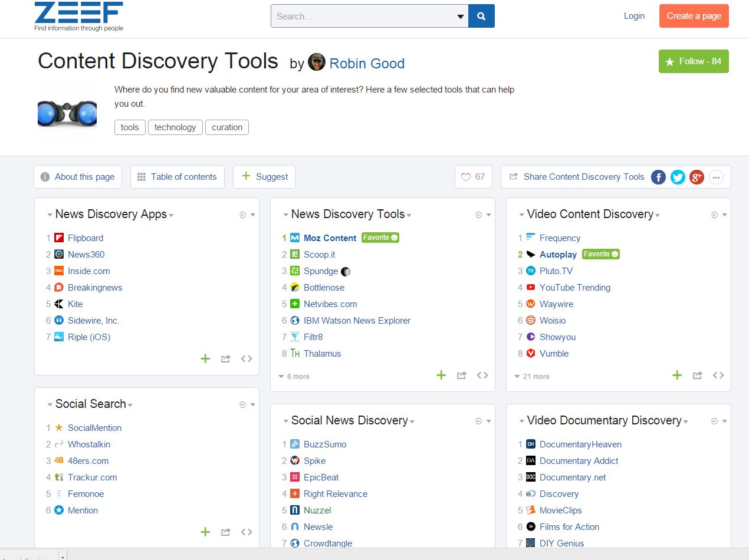
Task: Open the SocialMention link
Action: coord(94,428)
